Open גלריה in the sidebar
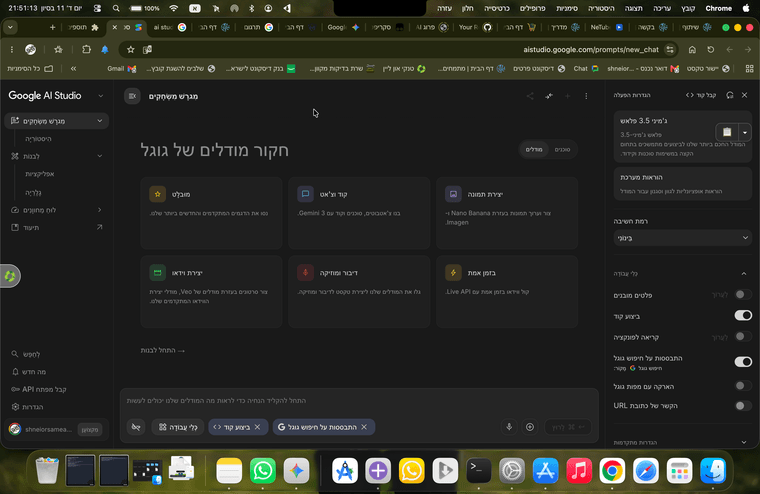The image size is (760, 494). (33, 192)
